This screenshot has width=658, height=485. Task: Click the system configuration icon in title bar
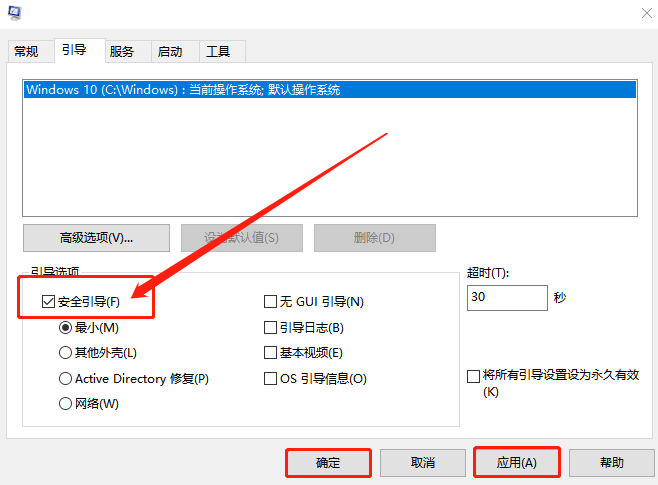click(x=15, y=13)
